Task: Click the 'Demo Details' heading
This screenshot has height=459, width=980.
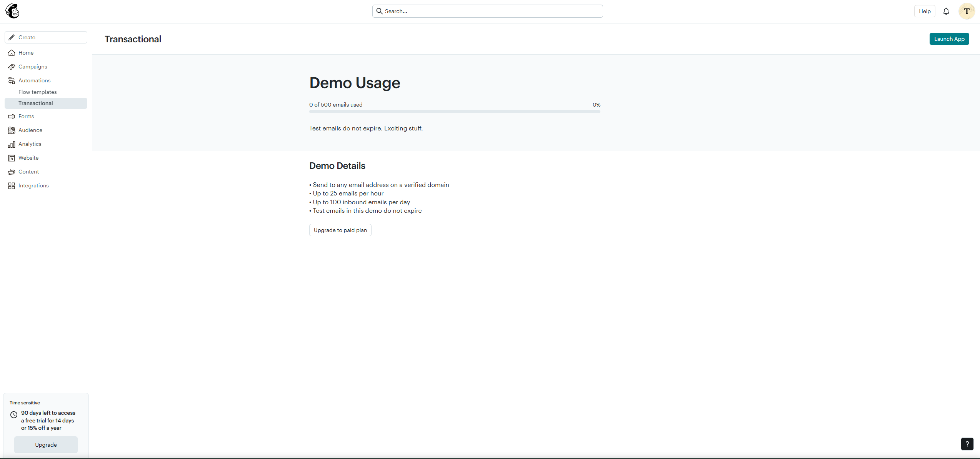Action: tap(337, 166)
